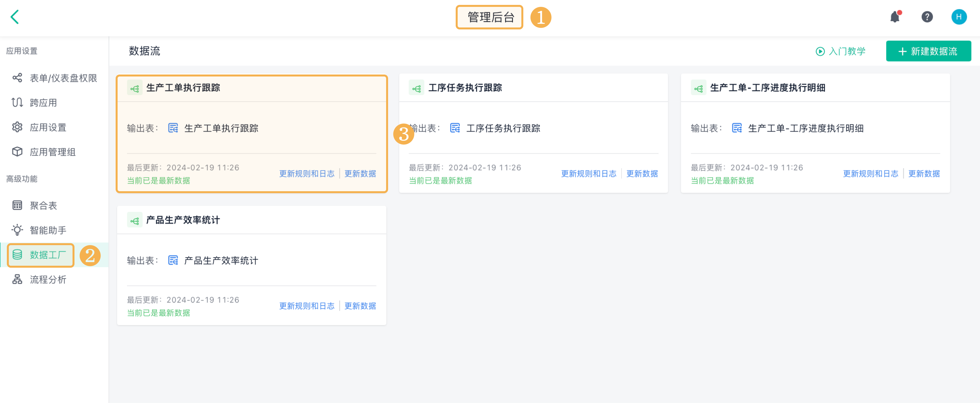The width and height of the screenshot is (980, 403).
Task: Click the 流程分析 hierarchy icon
Action: pyautogui.click(x=17, y=279)
